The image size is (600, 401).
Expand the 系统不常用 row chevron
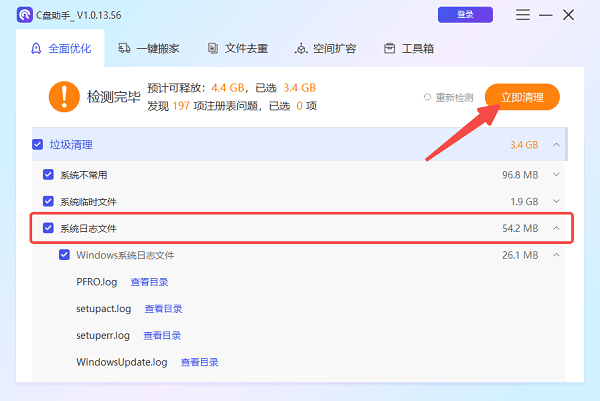[556, 174]
